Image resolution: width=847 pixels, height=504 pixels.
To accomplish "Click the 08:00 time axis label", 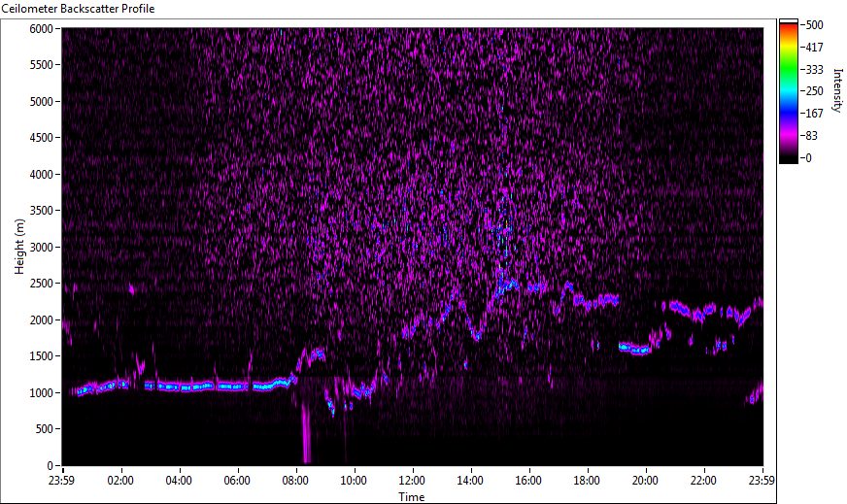I will click(295, 481).
